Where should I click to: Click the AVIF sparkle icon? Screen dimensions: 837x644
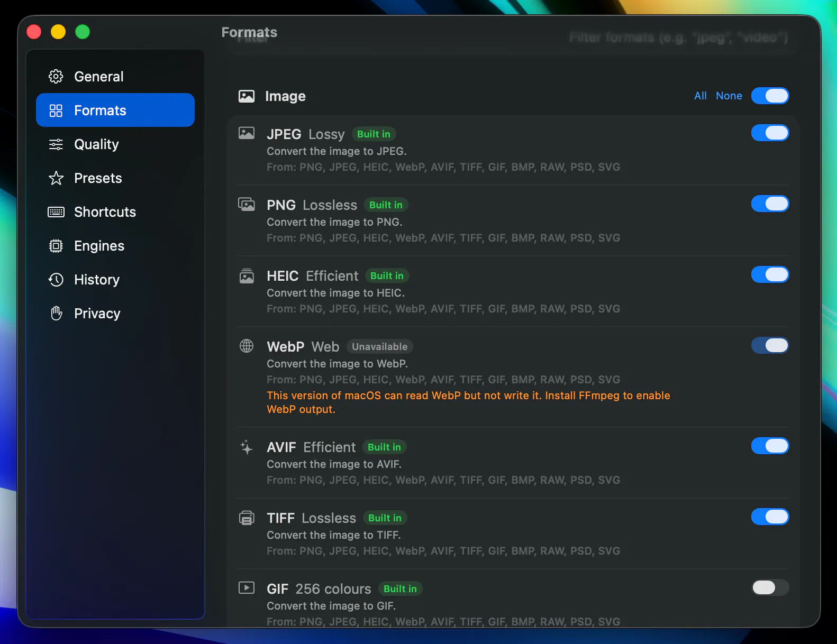[247, 447]
